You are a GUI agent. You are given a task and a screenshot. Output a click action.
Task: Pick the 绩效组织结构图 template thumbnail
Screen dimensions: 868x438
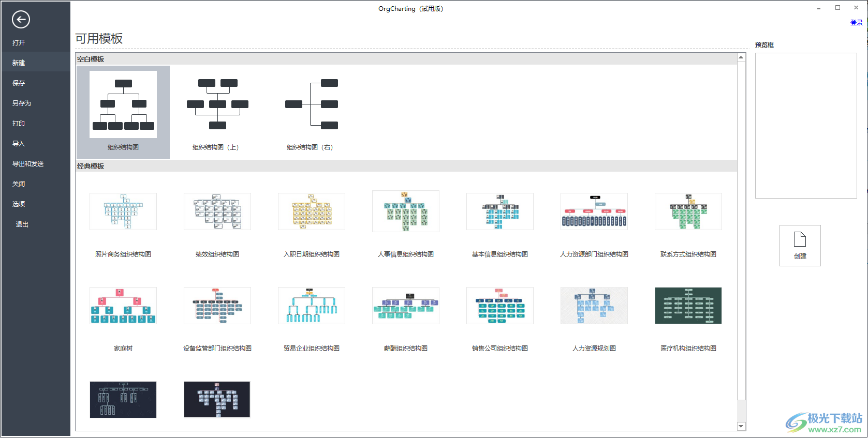pos(217,212)
